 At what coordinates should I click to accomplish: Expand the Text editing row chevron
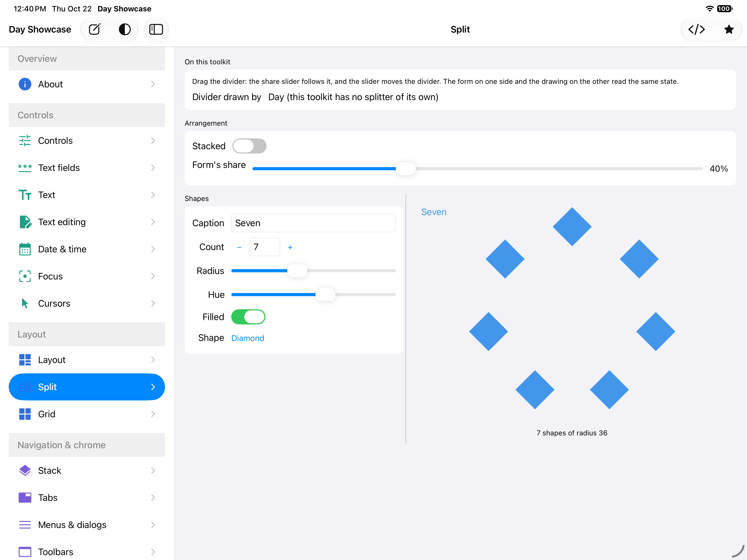tap(153, 222)
